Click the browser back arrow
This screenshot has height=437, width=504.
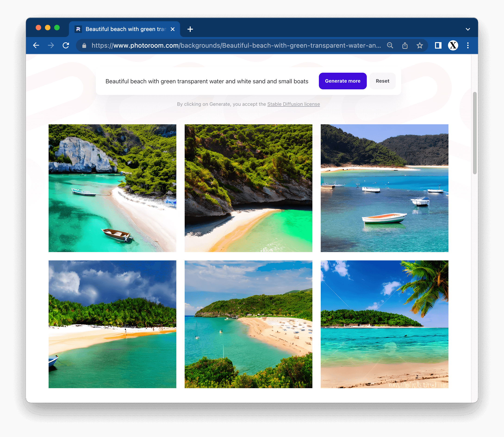pyautogui.click(x=36, y=45)
